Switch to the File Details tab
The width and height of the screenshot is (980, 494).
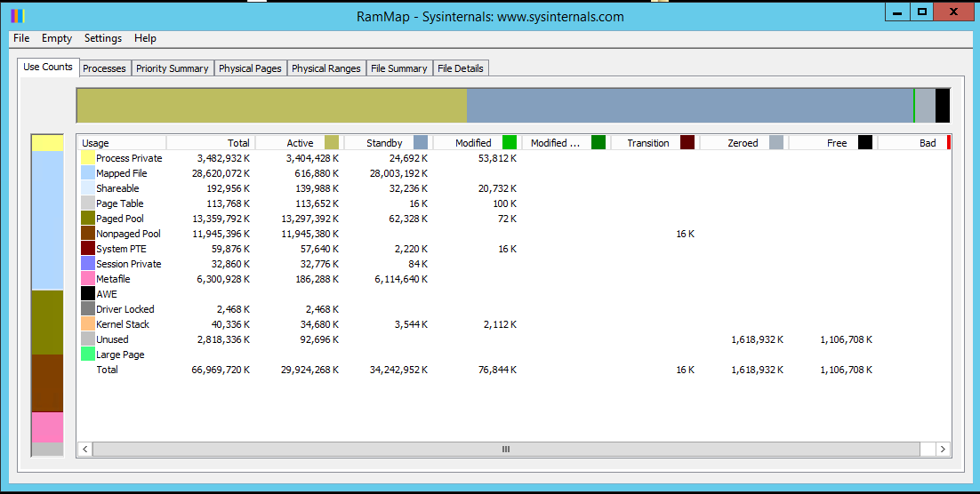[461, 68]
